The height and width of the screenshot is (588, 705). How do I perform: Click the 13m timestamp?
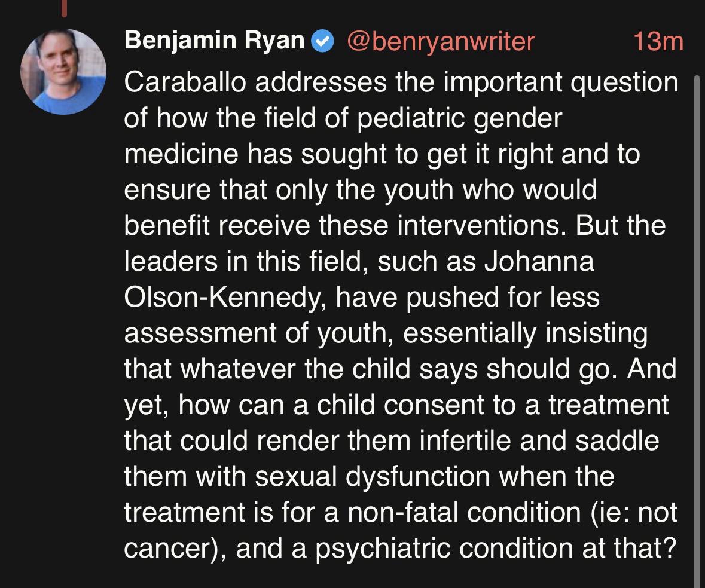(657, 41)
